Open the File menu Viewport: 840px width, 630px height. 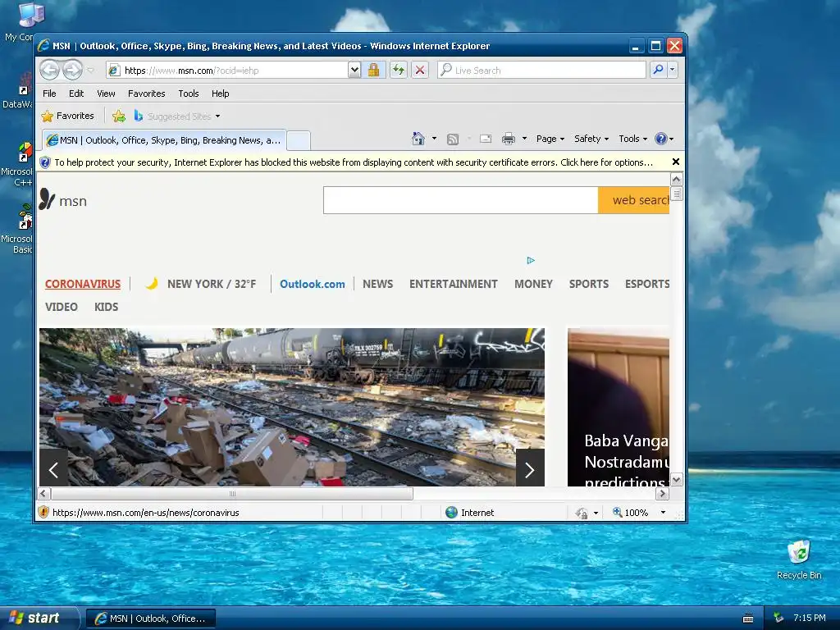click(49, 94)
